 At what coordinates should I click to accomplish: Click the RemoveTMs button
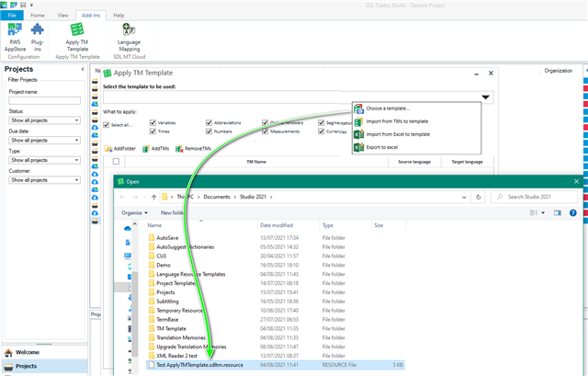(193, 149)
